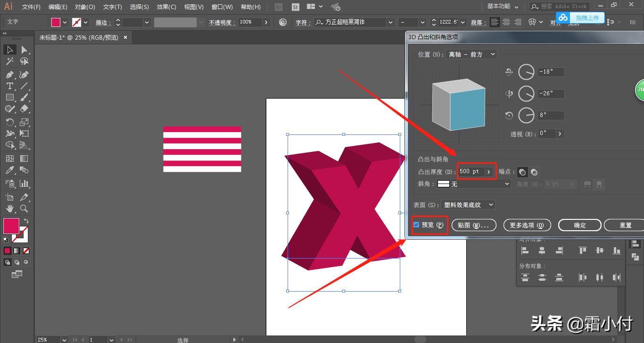Select the Gradient tool

point(24,159)
